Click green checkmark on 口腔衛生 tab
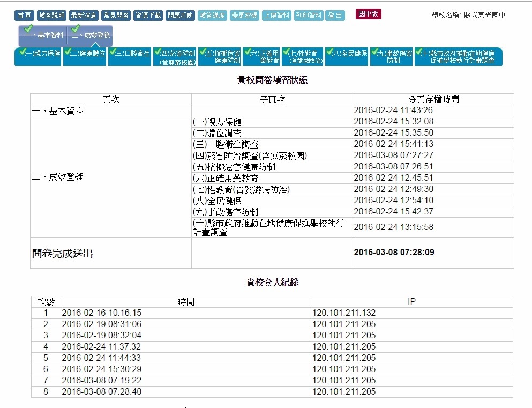 (x=113, y=51)
